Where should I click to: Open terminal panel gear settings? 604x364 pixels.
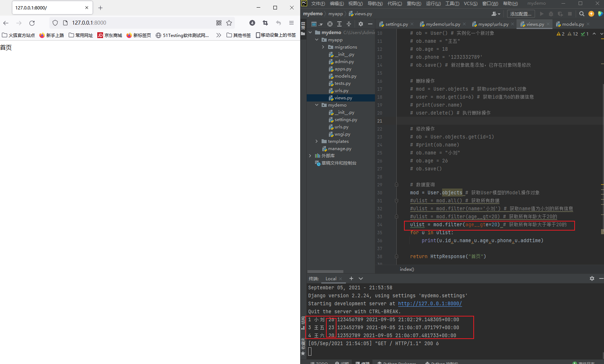click(x=592, y=278)
